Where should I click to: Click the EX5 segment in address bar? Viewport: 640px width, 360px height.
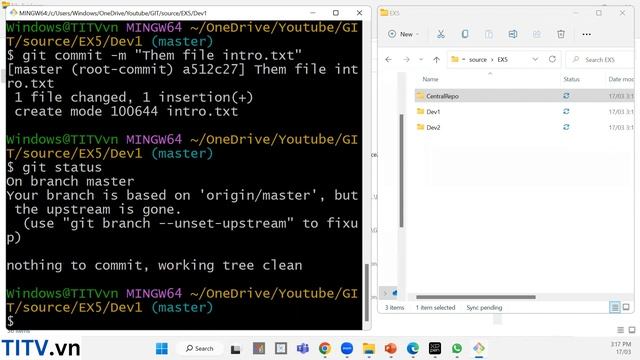coord(502,60)
